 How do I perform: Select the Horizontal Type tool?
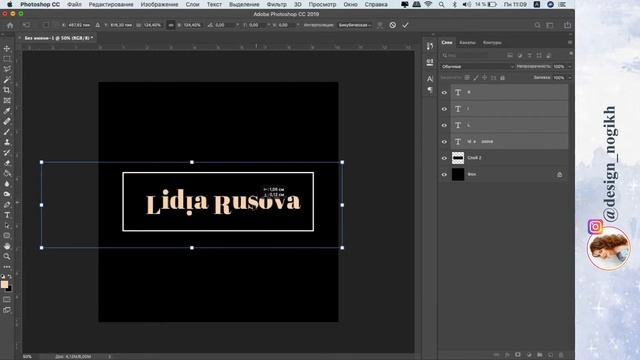point(7,215)
